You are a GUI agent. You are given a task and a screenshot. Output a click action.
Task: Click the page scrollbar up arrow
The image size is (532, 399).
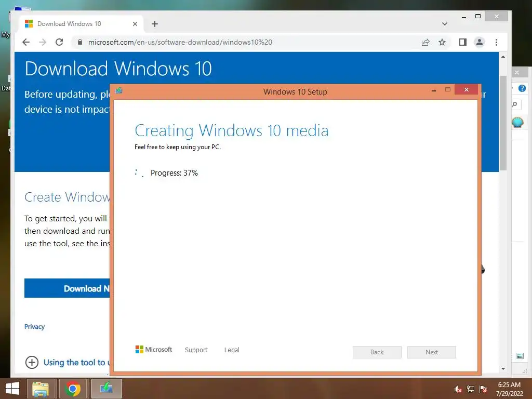click(x=503, y=57)
